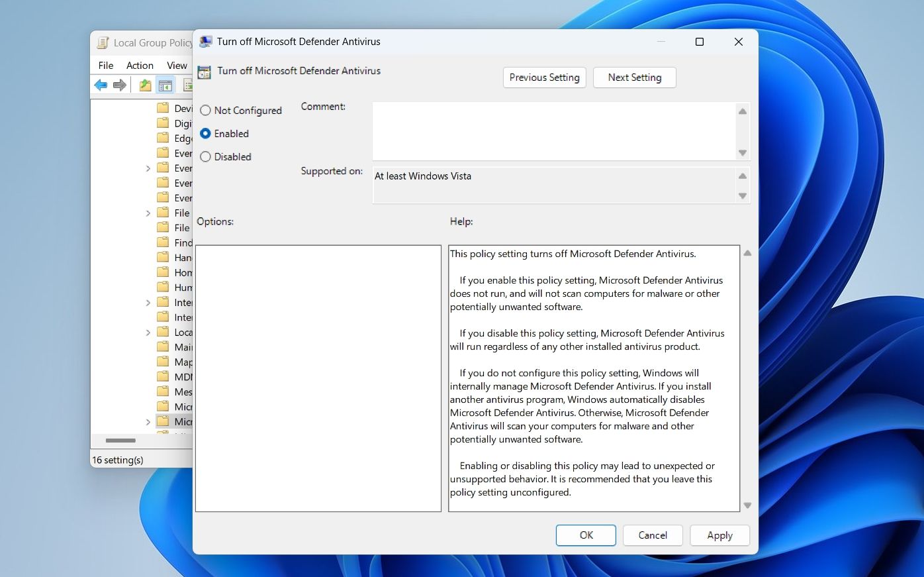The width and height of the screenshot is (924, 577).
Task: Click the Comment box scroll down arrow
Action: point(743,153)
